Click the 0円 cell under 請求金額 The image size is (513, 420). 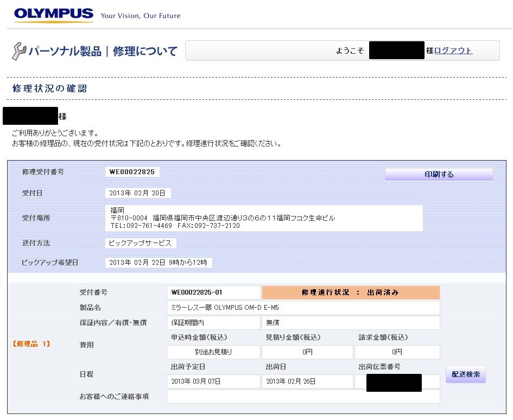point(397,352)
